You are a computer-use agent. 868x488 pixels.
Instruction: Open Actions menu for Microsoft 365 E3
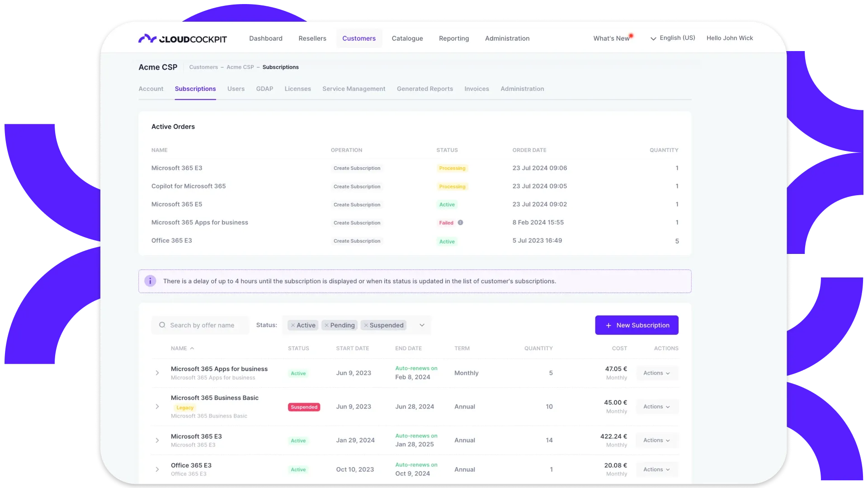[x=656, y=441]
